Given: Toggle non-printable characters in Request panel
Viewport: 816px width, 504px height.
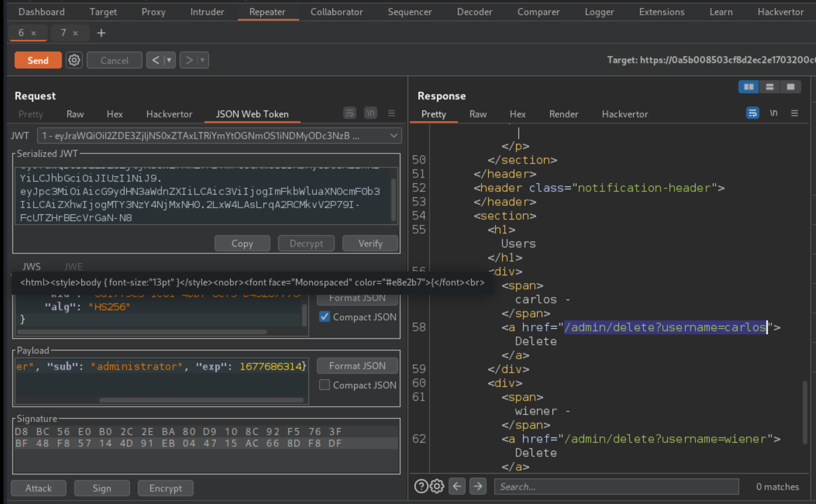Looking at the screenshot, I should [x=371, y=113].
